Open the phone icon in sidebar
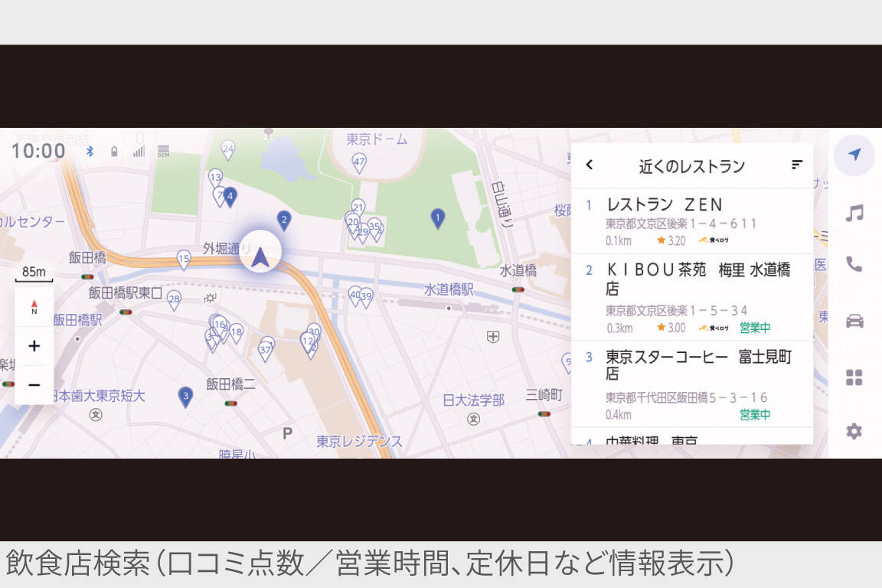The width and height of the screenshot is (882, 588). 854,264
